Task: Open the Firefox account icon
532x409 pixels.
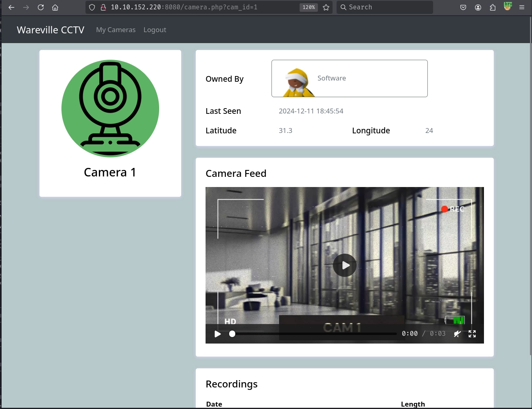Action: [478, 7]
